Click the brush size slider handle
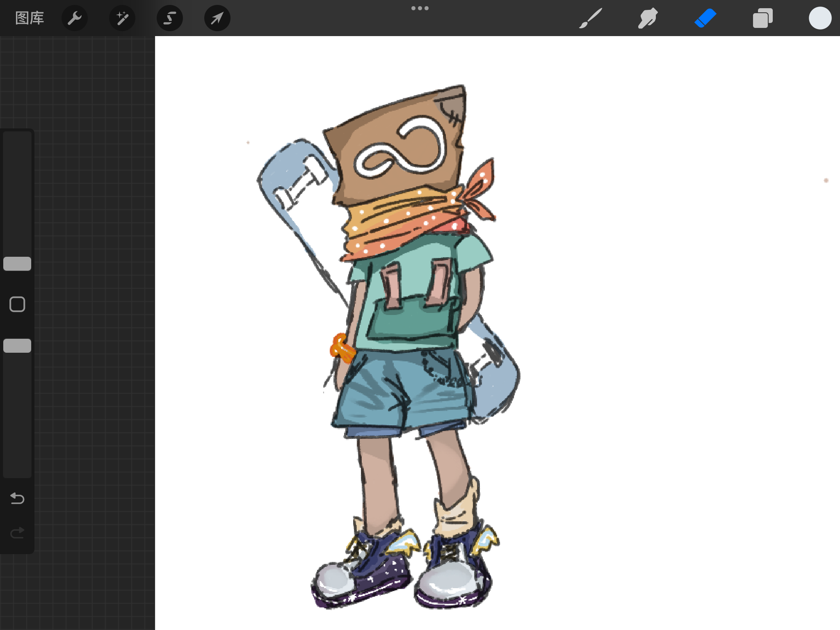This screenshot has width=840, height=630. 17,264
